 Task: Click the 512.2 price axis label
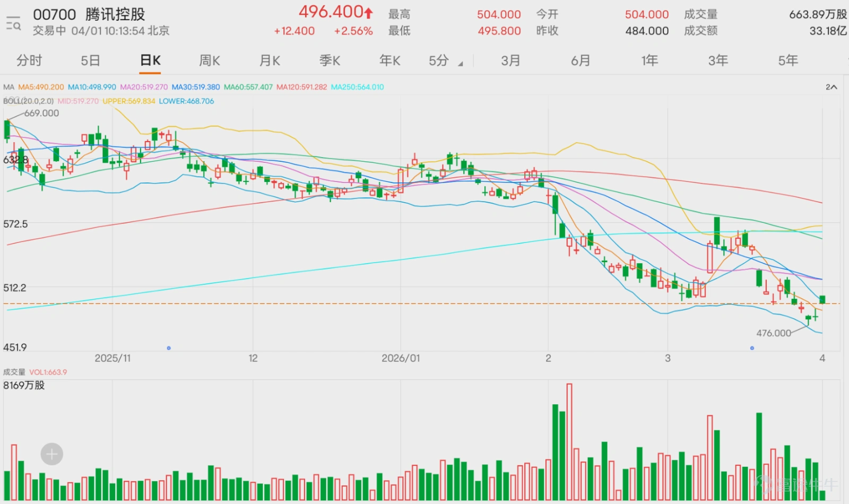click(x=15, y=288)
